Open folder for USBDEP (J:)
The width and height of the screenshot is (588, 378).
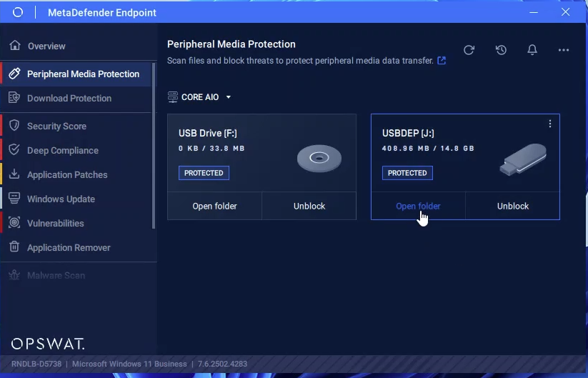pyautogui.click(x=418, y=206)
